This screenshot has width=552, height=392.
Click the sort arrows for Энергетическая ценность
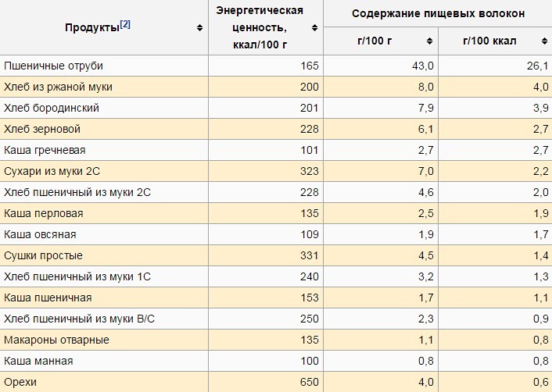click(315, 27)
